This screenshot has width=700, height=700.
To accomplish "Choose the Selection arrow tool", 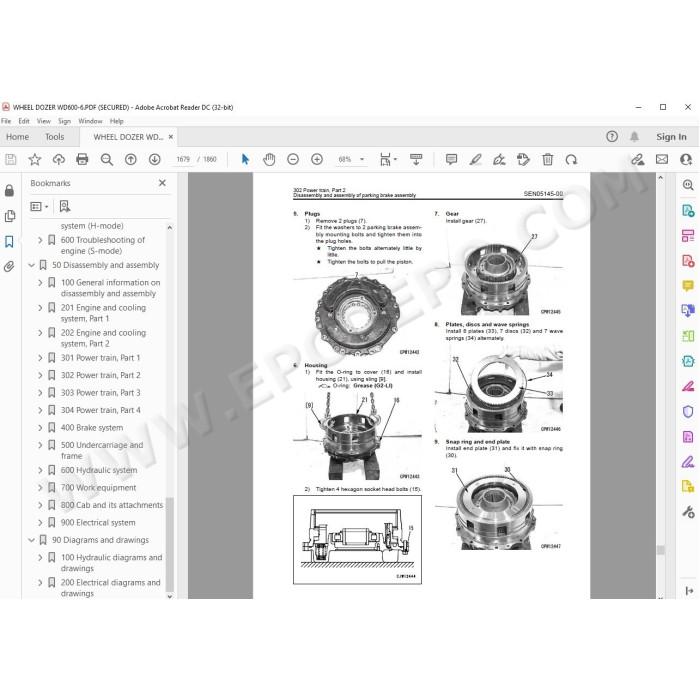I will tap(245, 159).
